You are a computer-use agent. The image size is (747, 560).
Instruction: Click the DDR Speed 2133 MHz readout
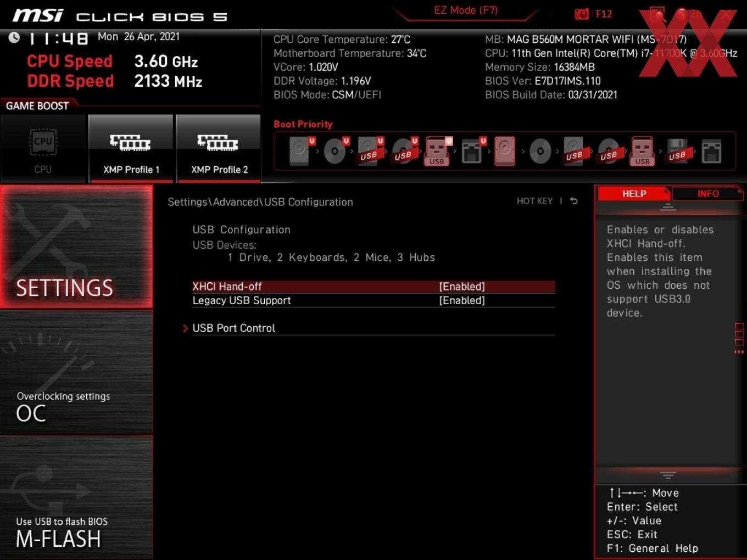(x=115, y=81)
